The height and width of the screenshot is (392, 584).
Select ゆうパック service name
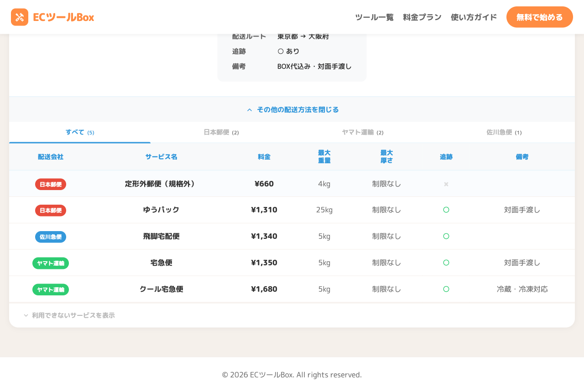[x=162, y=210]
